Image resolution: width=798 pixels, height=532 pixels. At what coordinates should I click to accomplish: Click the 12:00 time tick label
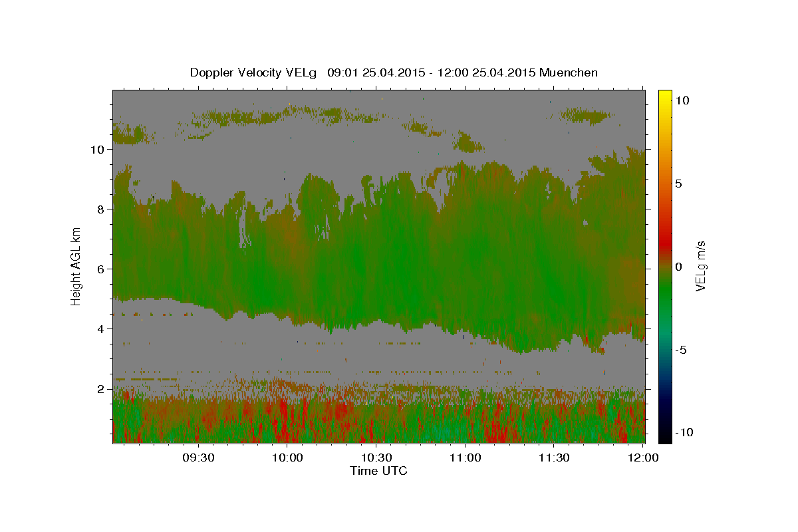(642, 458)
